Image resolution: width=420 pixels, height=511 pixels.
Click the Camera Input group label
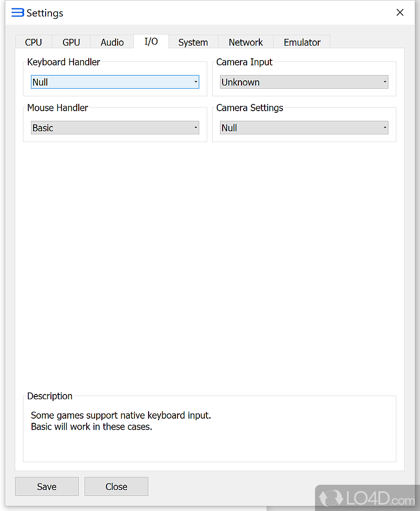(244, 62)
